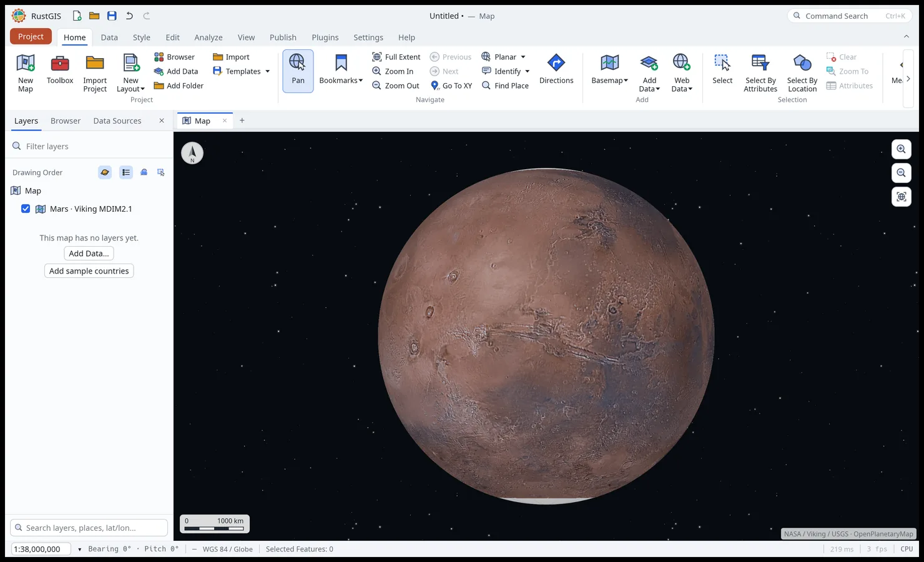Zoom to Full Extent
The height and width of the screenshot is (562, 924).
[396, 57]
